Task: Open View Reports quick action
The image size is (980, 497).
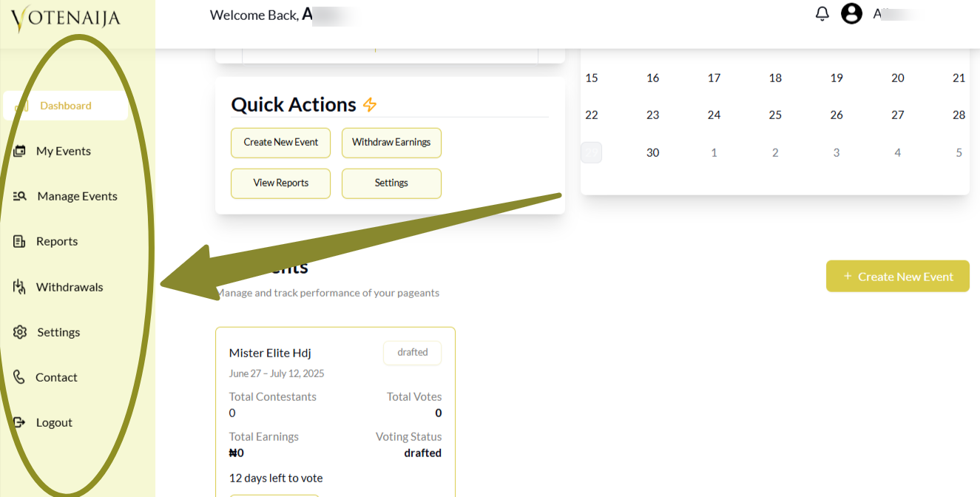Action: point(280,183)
